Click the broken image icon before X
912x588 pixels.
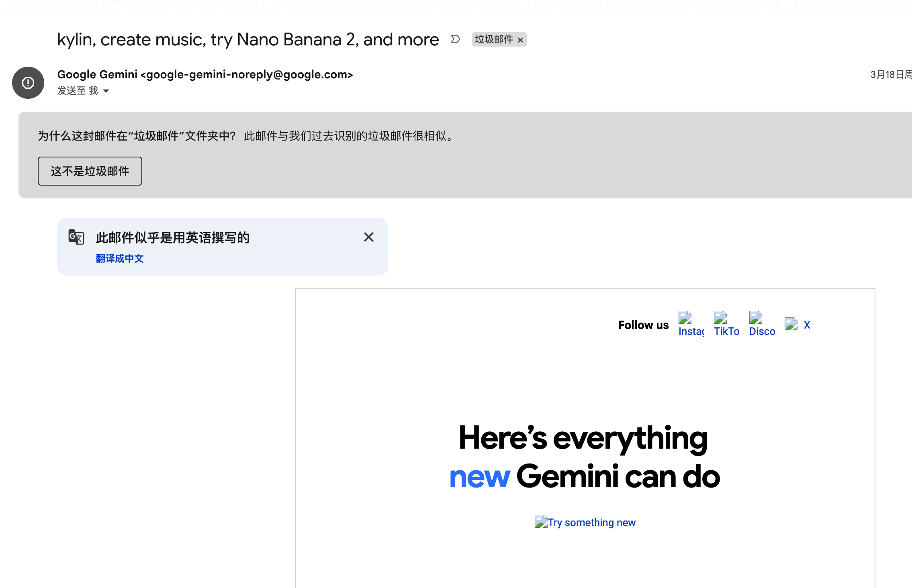point(791,324)
